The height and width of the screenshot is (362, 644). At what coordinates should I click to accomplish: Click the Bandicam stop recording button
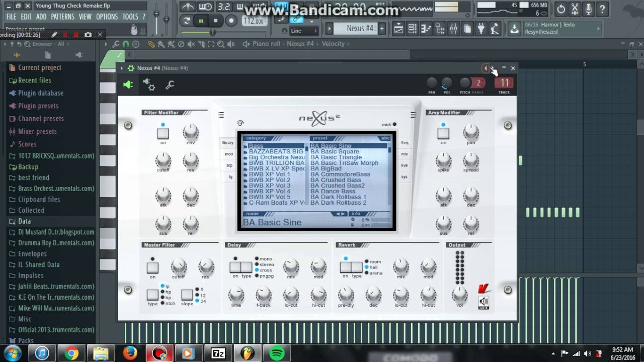tap(76, 35)
